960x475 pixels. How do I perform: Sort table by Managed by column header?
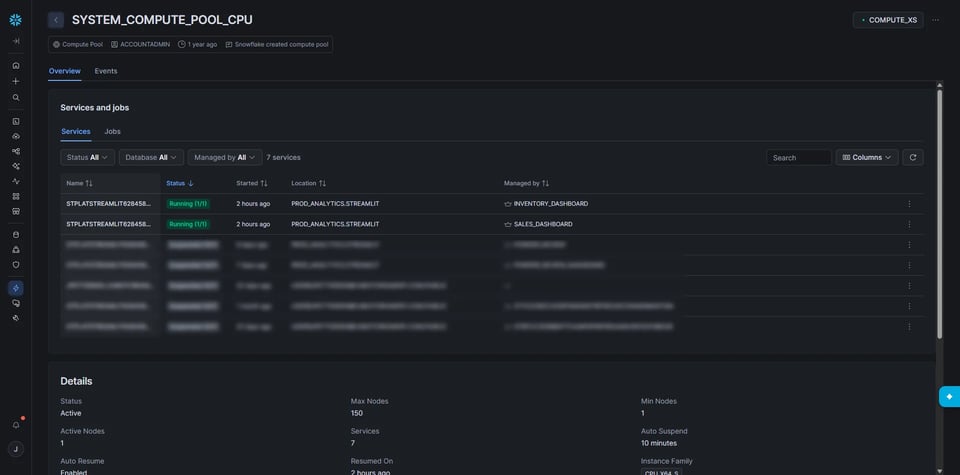pos(527,183)
